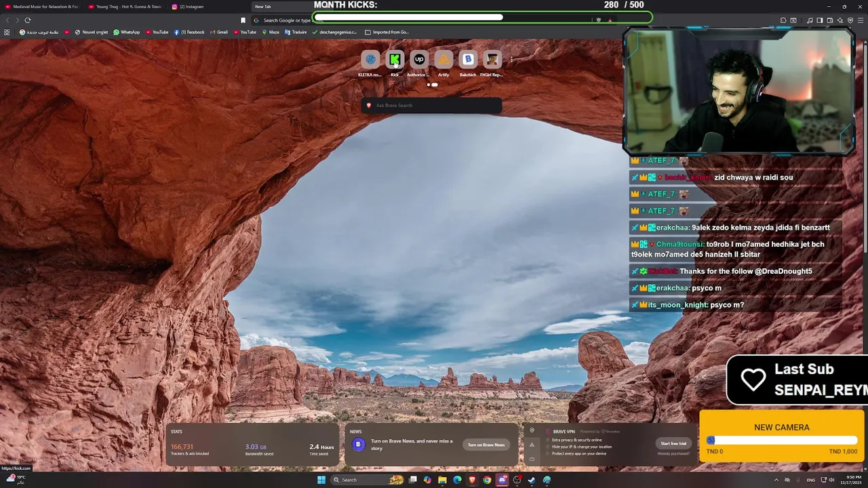Image resolution: width=868 pixels, height=488 pixels.
Task: Open Task View on the taskbar
Action: click(x=412, y=480)
